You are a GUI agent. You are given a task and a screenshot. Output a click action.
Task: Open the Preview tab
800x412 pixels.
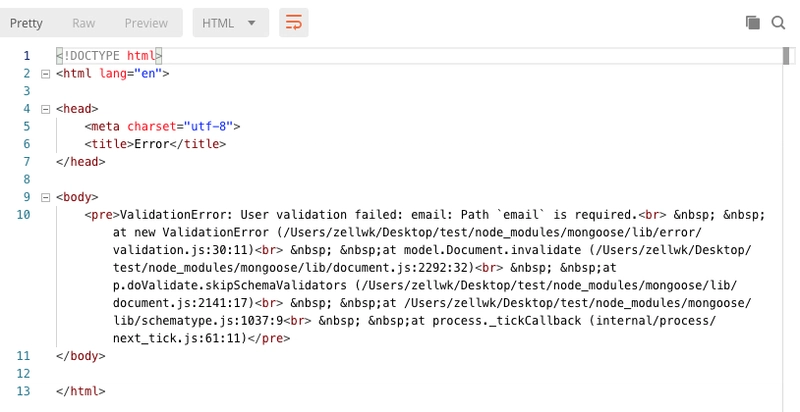tap(146, 22)
